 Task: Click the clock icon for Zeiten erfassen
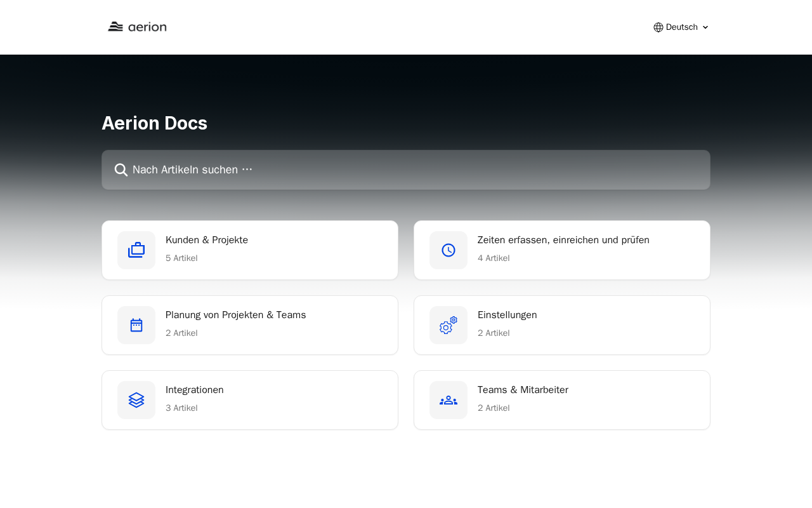(449, 250)
